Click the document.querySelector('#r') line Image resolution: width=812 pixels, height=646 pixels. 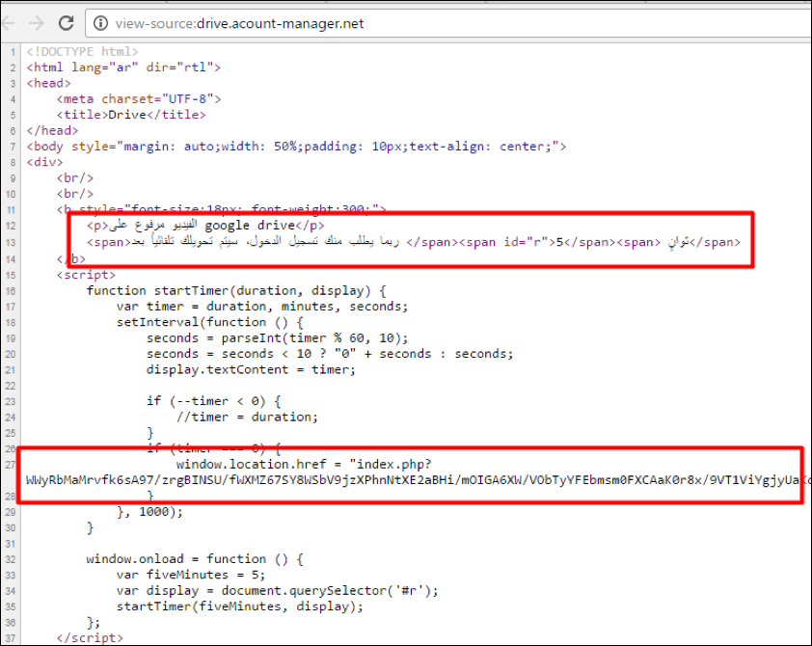(x=277, y=591)
